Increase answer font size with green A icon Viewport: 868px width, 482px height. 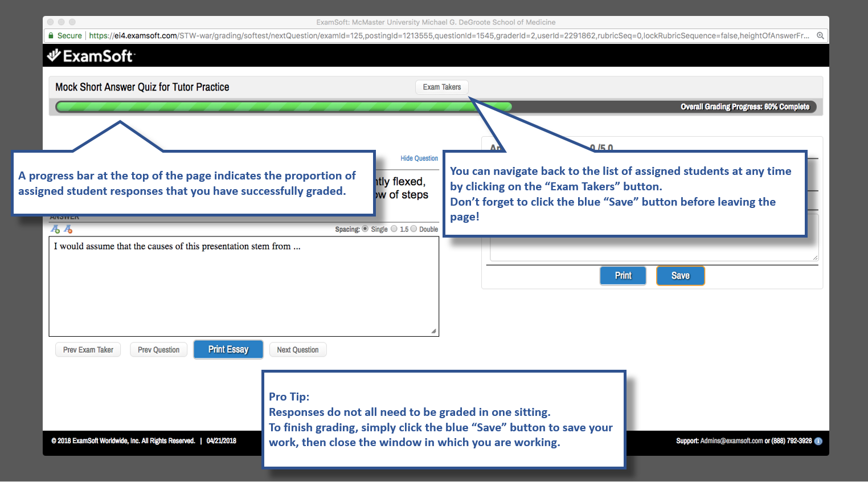(x=55, y=229)
